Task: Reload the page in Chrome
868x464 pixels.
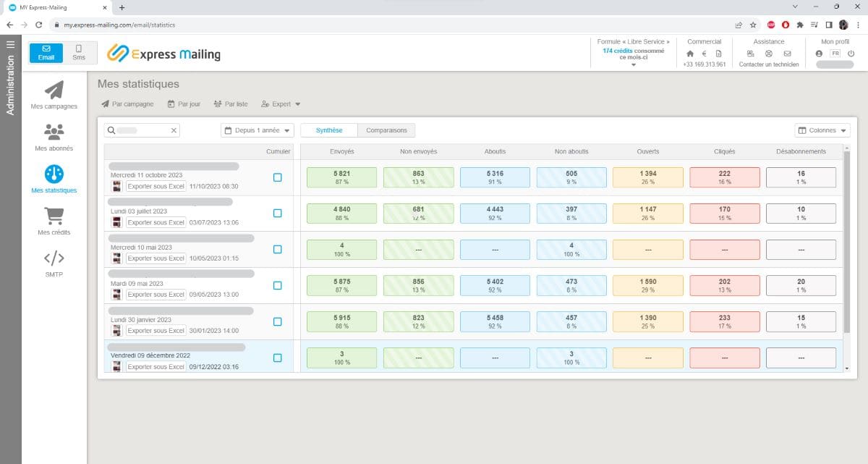Action: click(38, 24)
